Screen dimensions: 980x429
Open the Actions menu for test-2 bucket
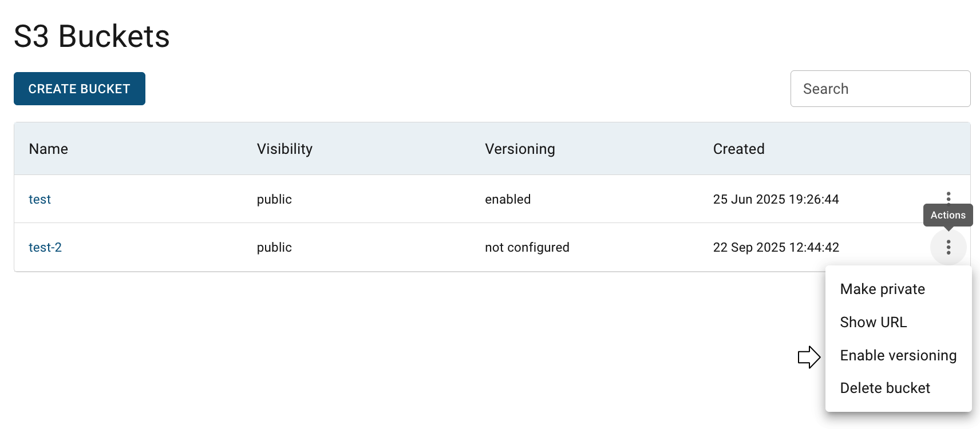coord(948,247)
